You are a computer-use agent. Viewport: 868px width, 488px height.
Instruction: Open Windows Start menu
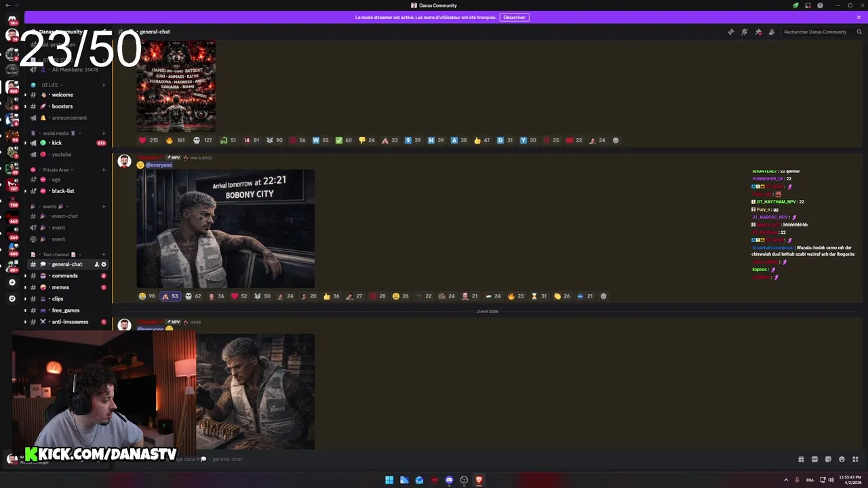tap(389, 480)
